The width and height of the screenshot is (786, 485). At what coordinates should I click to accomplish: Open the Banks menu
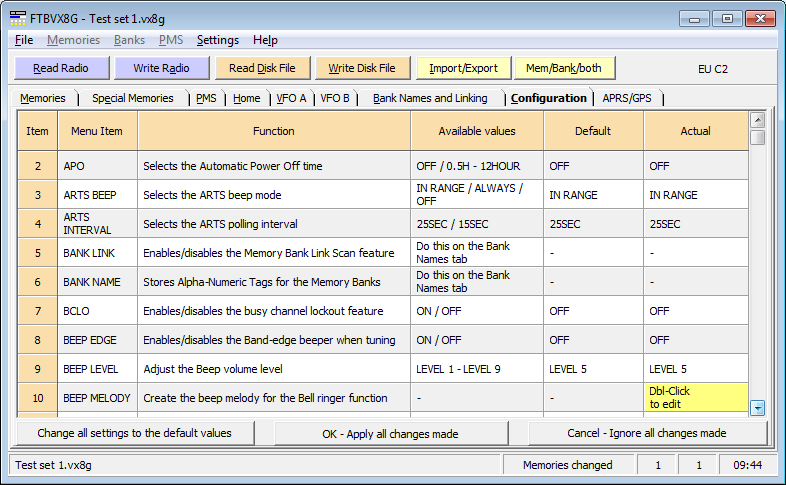point(129,40)
